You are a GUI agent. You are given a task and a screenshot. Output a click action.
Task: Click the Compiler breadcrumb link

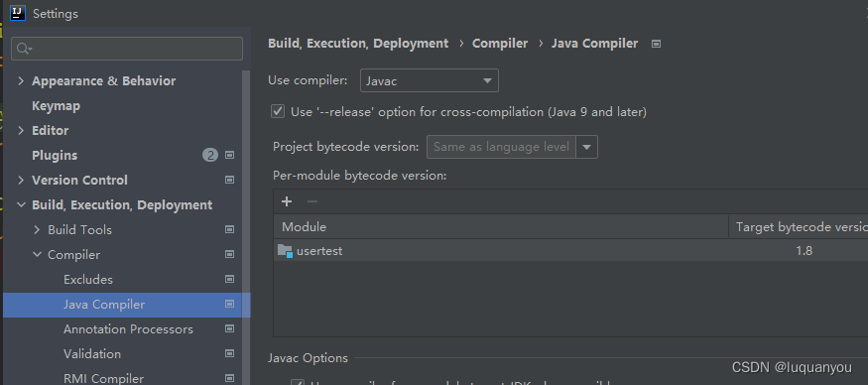pyautogui.click(x=500, y=44)
